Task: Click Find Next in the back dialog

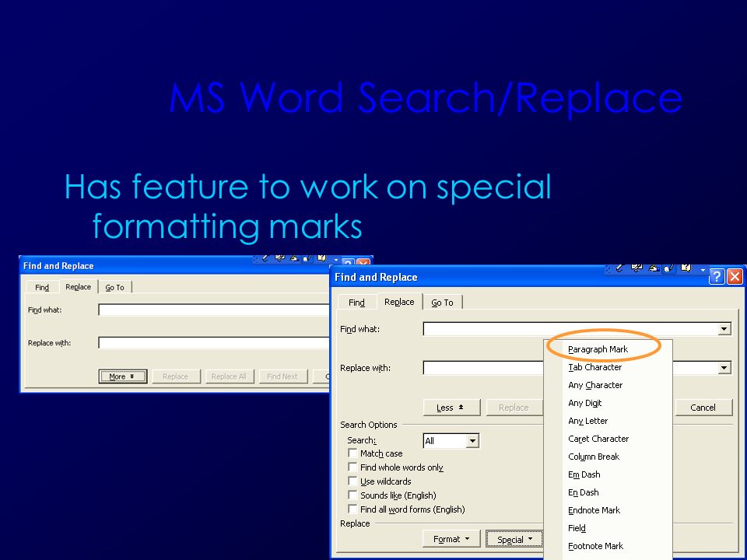Action: (282, 376)
